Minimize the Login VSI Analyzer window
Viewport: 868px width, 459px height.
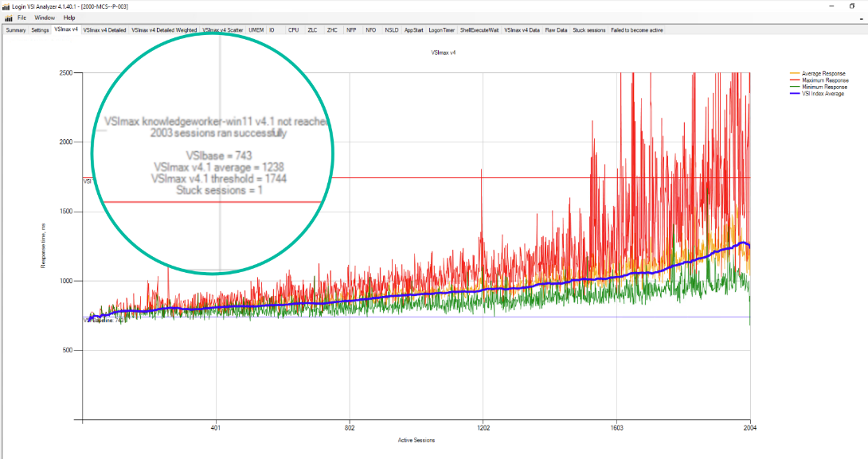[x=832, y=6]
